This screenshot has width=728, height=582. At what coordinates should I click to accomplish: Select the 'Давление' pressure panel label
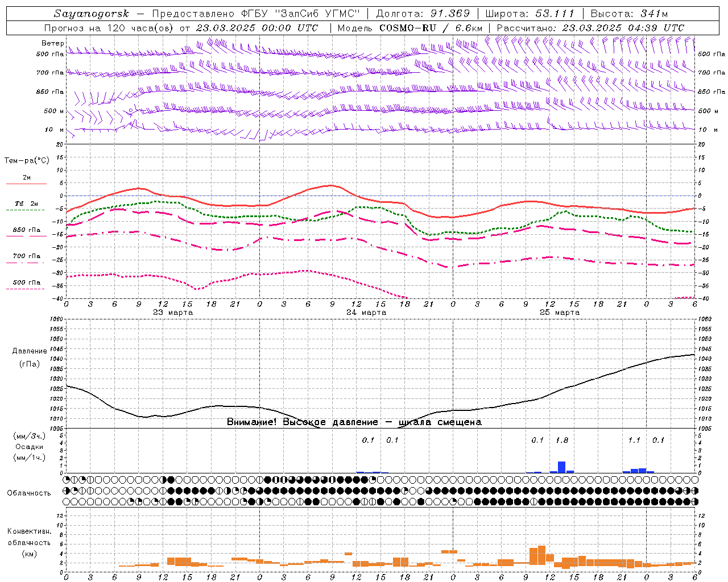[x=29, y=351]
